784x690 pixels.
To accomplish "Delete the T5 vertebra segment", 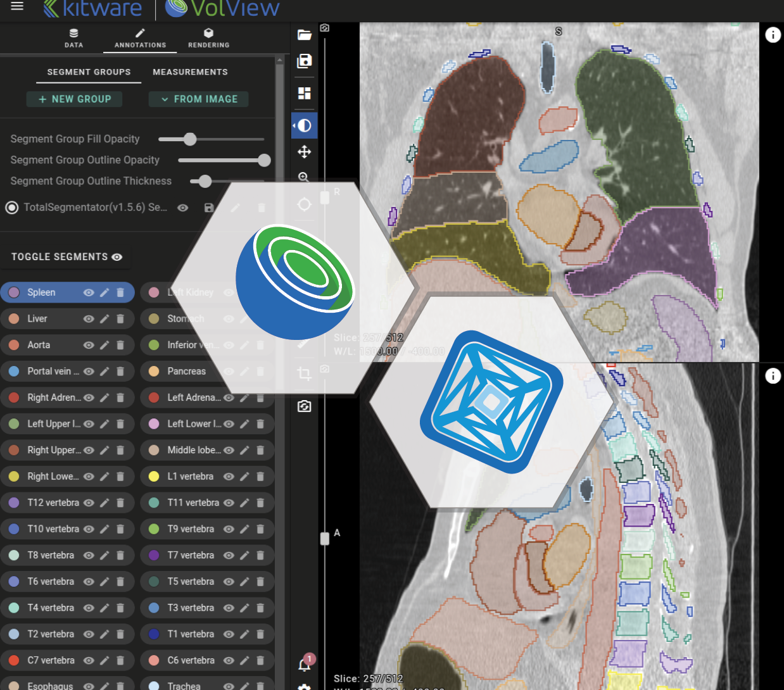I will pyautogui.click(x=260, y=582).
